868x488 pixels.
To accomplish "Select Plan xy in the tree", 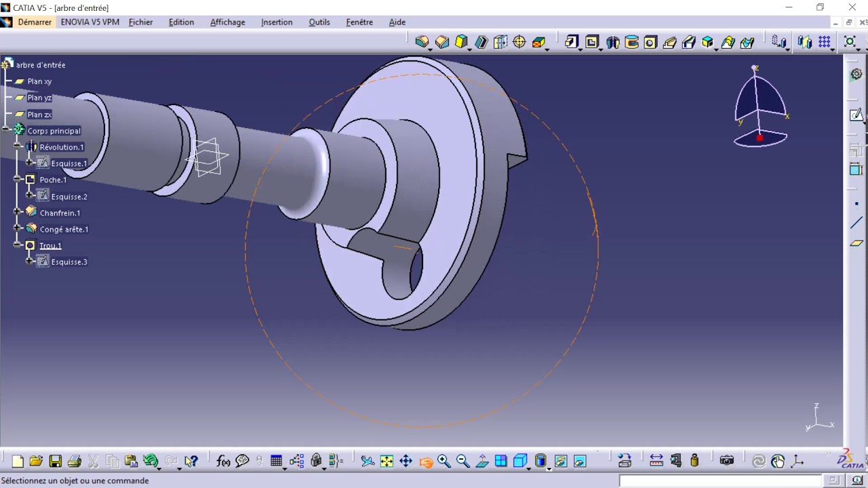I will pyautogui.click(x=39, y=81).
